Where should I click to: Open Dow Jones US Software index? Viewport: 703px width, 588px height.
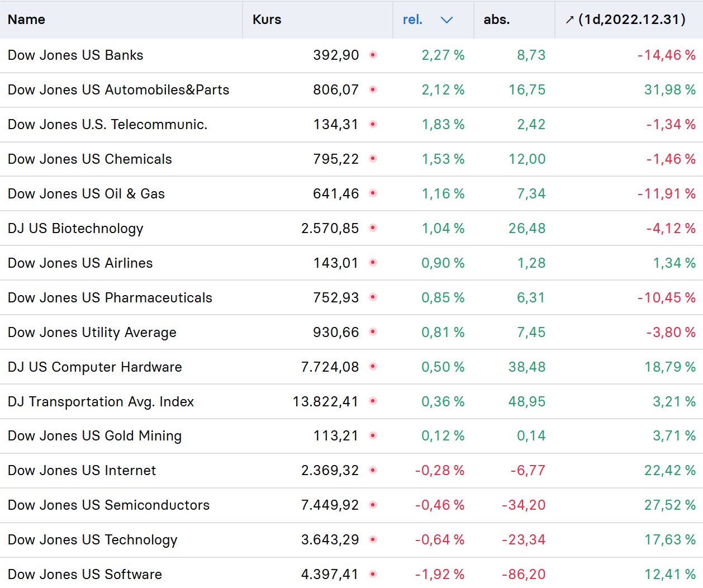85,574
